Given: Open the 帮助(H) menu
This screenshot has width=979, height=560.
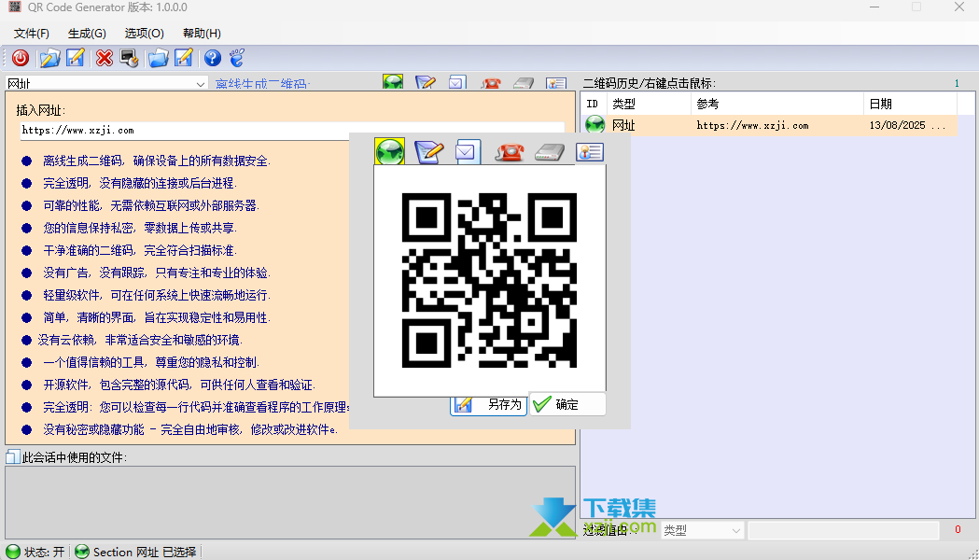Looking at the screenshot, I should tap(202, 33).
